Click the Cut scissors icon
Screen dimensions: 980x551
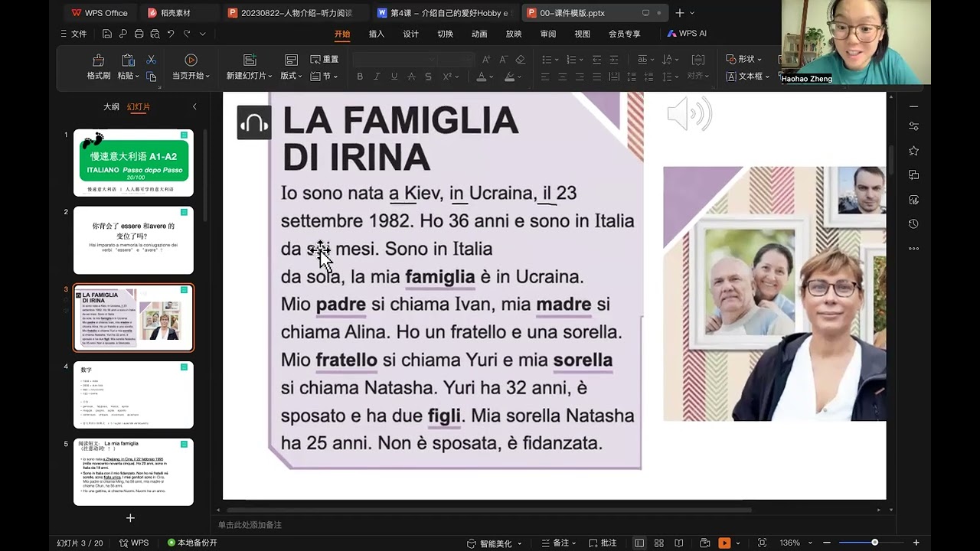(152, 60)
